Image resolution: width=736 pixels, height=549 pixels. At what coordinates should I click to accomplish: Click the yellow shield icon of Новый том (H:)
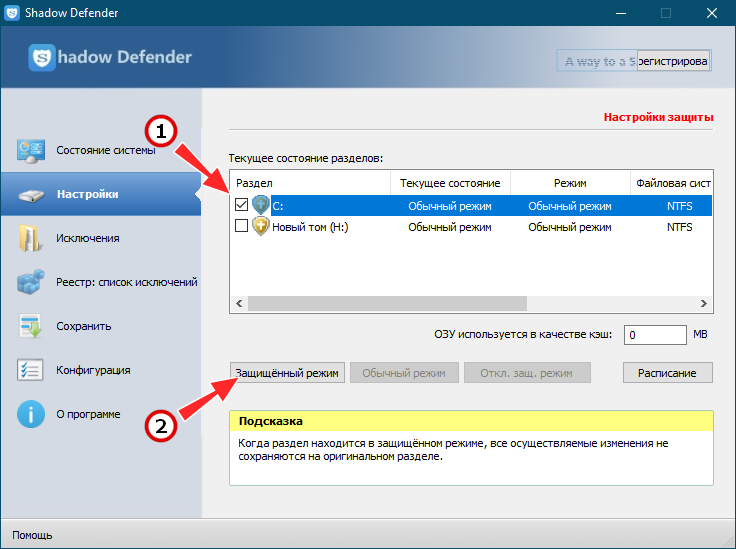(261, 226)
